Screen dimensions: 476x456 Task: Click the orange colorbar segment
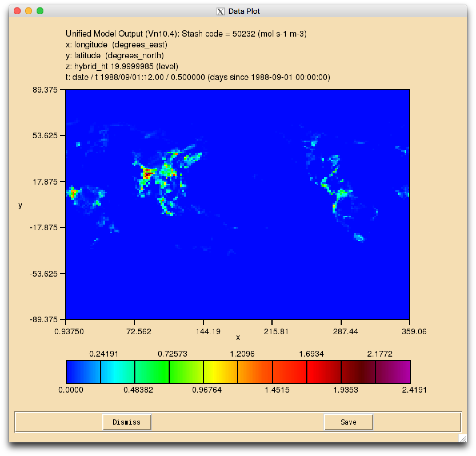point(255,372)
